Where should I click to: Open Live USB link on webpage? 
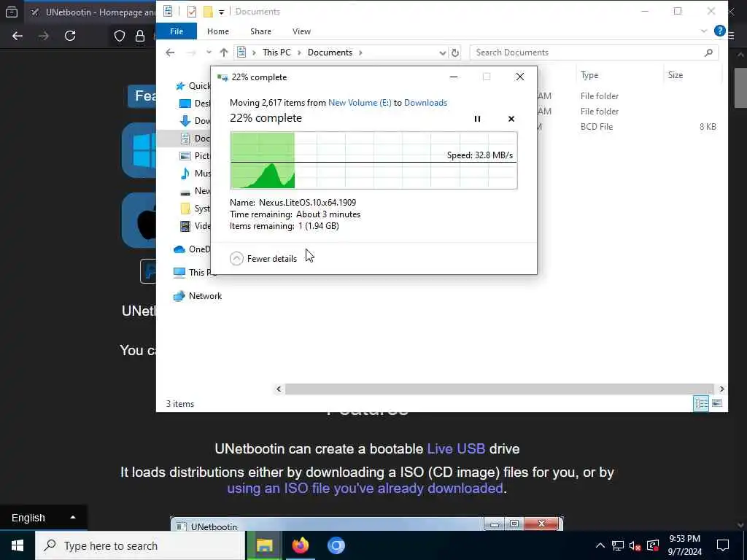click(x=456, y=449)
